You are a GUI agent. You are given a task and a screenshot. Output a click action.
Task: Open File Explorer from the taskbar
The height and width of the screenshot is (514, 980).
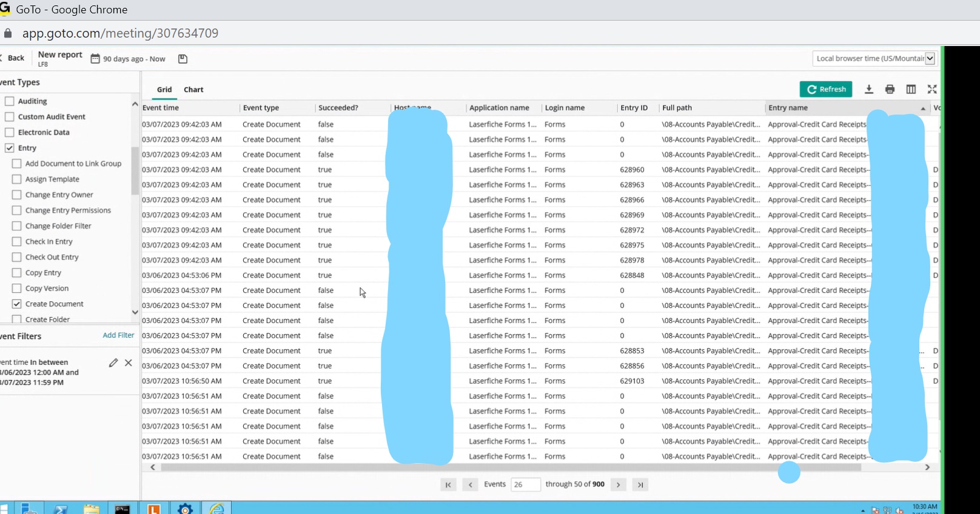click(91, 508)
